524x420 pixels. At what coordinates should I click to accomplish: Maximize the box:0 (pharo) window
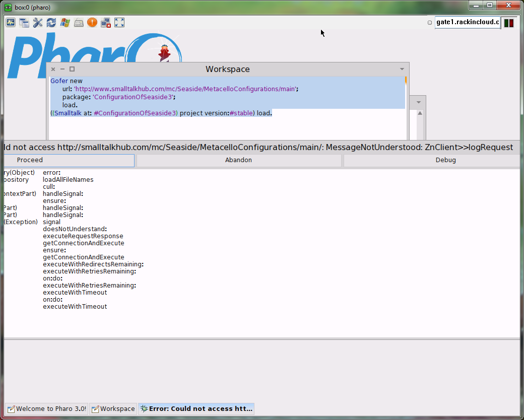(490, 6)
